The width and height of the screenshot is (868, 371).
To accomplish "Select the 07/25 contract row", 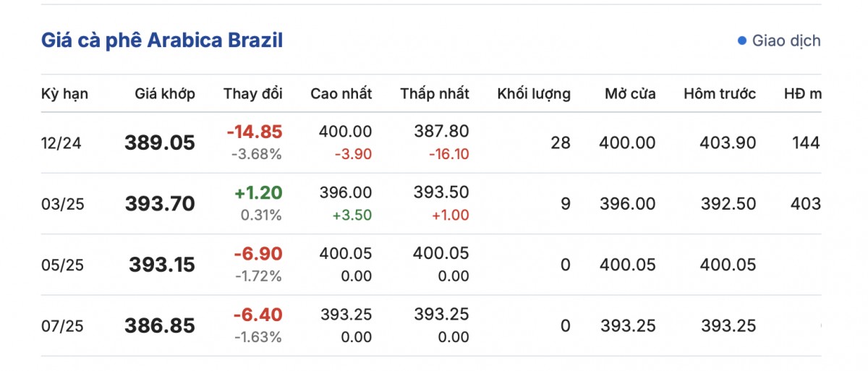I will 63,325.
